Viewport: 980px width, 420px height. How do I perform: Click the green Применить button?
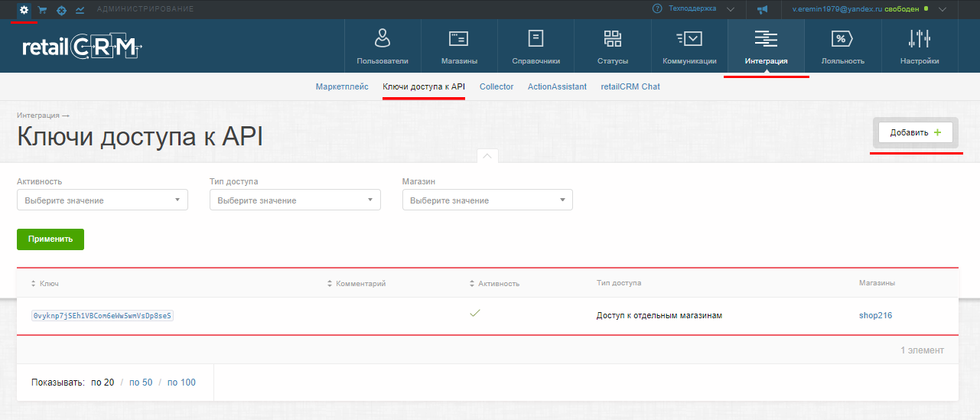click(x=50, y=239)
